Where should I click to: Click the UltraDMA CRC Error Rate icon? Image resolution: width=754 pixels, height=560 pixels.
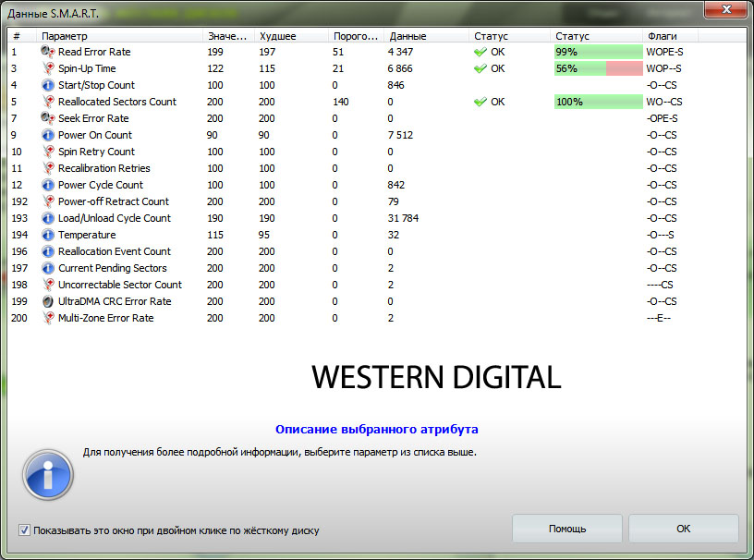click(x=48, y=301)
